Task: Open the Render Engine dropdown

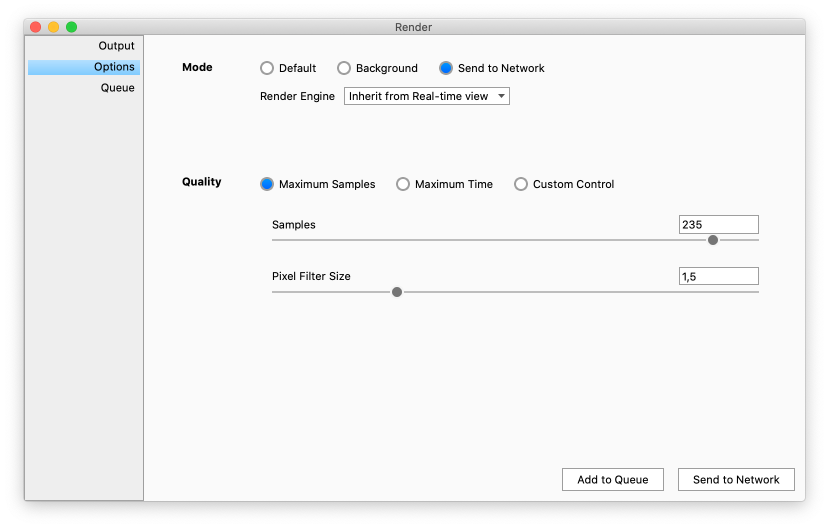Action: point(427,96)
